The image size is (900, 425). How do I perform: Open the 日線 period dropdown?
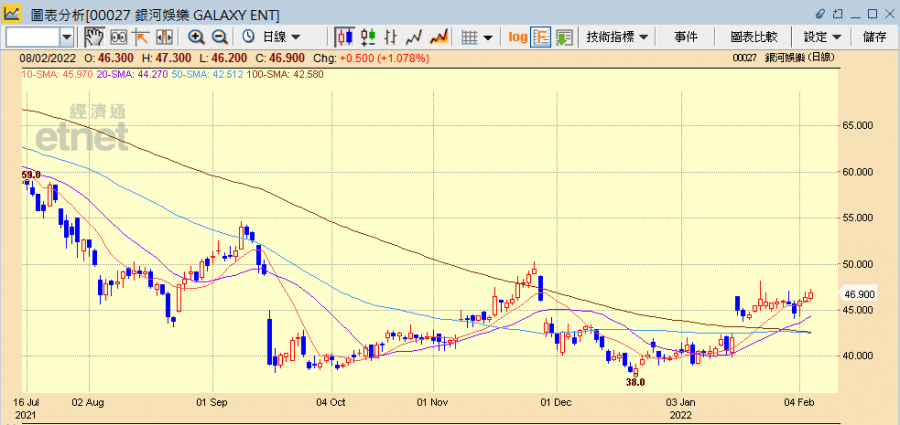pyautogui.click(x=271, y=37)
